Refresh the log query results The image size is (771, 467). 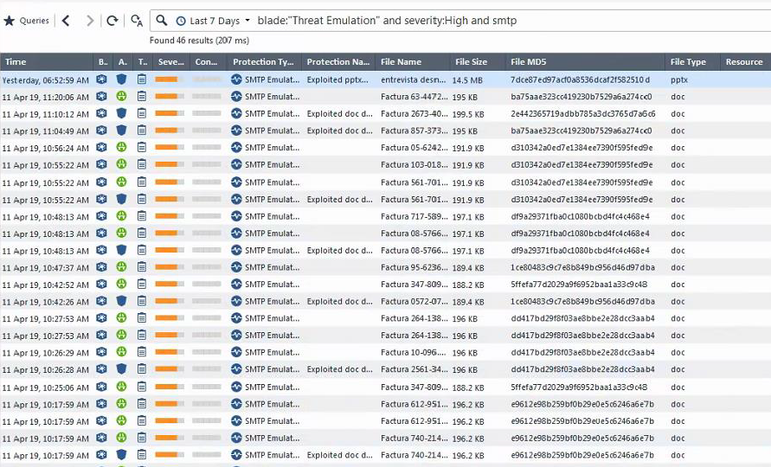112,20
